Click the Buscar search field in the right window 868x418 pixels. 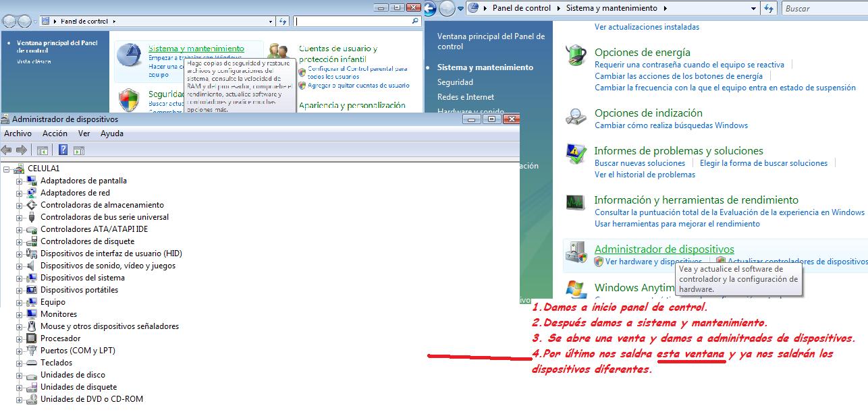point(825,9)
